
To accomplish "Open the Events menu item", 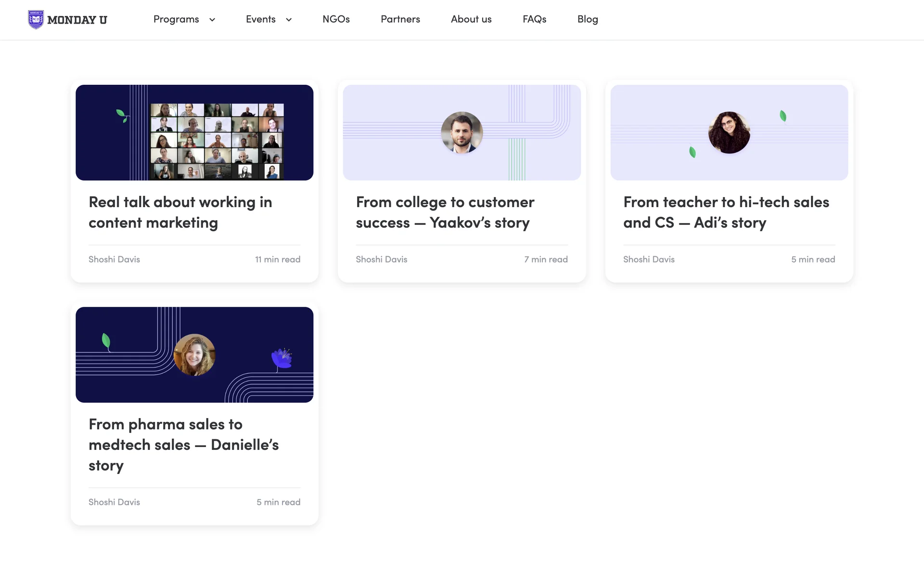I will (260, 19).
